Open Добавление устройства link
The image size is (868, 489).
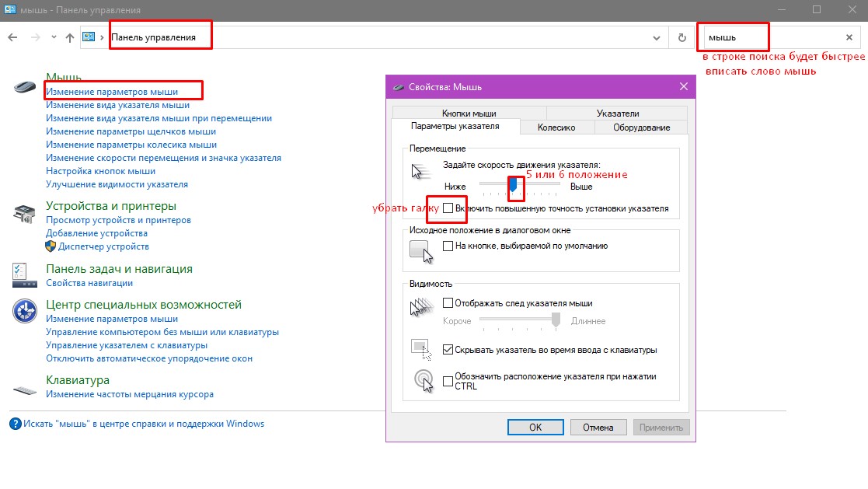click(x=97, y=234)
